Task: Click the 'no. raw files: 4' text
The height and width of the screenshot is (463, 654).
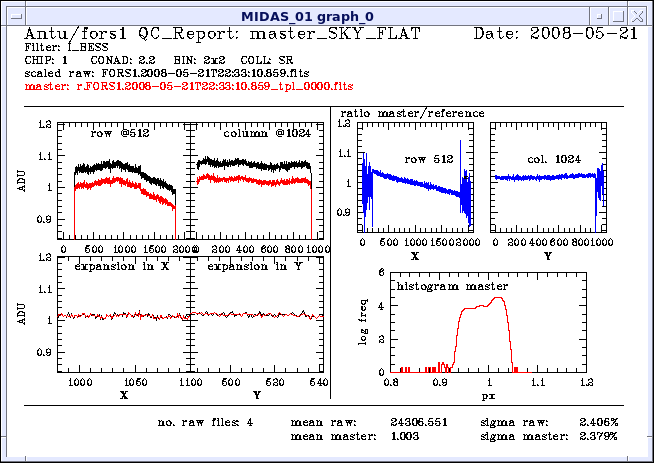Action: (x=206, y=423)
